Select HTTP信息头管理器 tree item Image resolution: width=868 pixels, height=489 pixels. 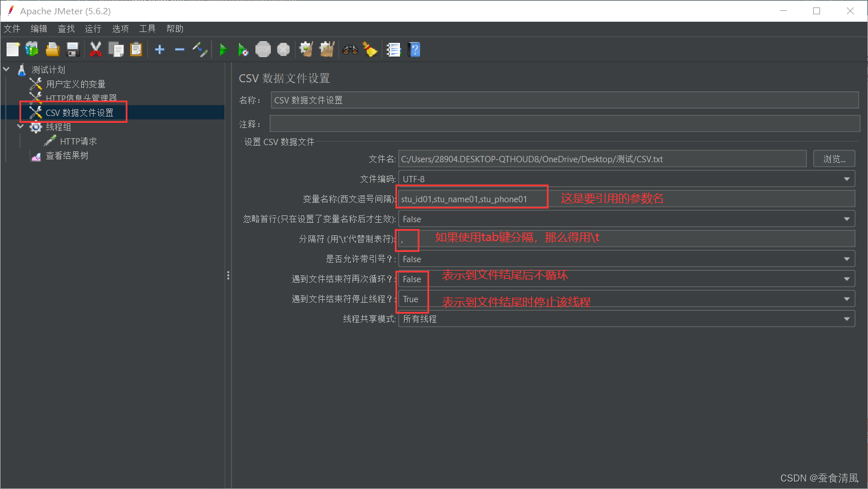click(x=81, y=98)
